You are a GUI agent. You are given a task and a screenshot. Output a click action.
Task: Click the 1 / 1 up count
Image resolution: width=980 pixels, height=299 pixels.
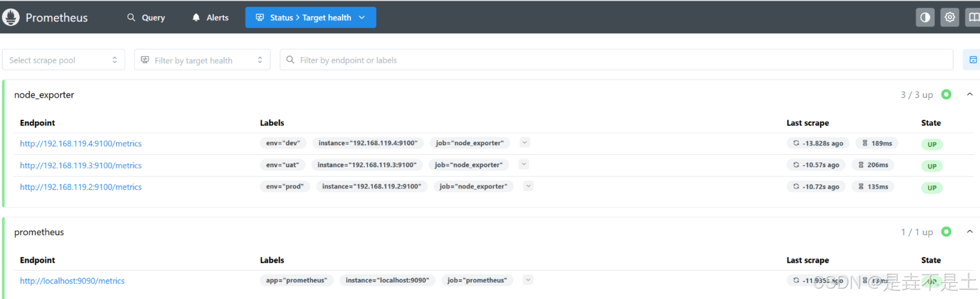pos(917,232)
